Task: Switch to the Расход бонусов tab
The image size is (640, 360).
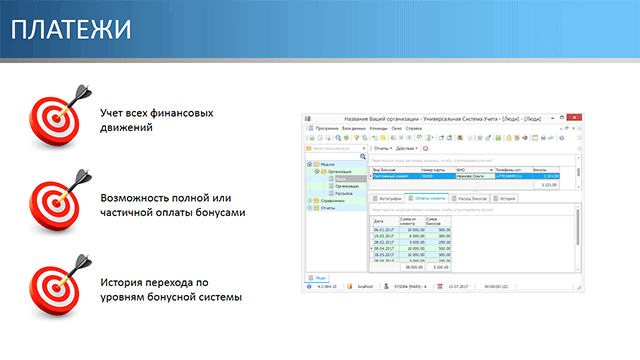Action: pos(469,198)
